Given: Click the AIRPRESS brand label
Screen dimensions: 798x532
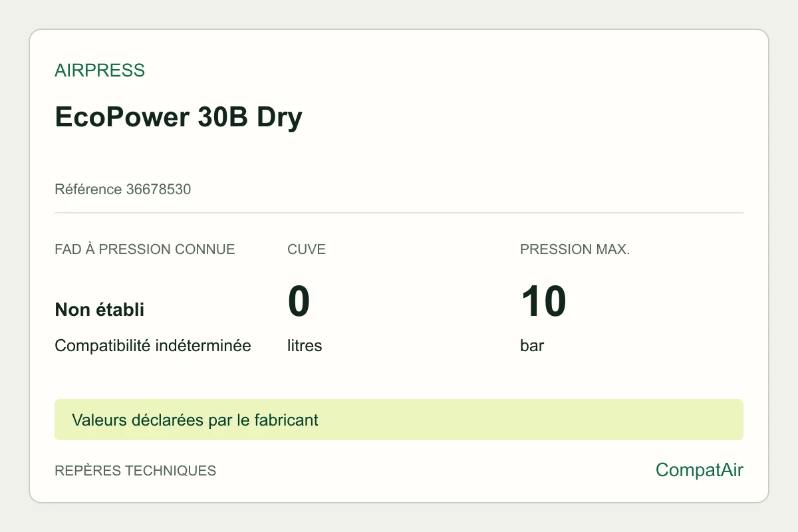Looking at the screenshot, I should (x=100, y=70).
